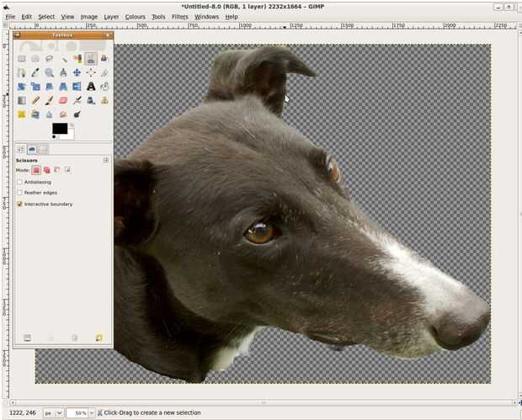Open the Colours menu
522x420 pixels.
[x=136, y=17]
